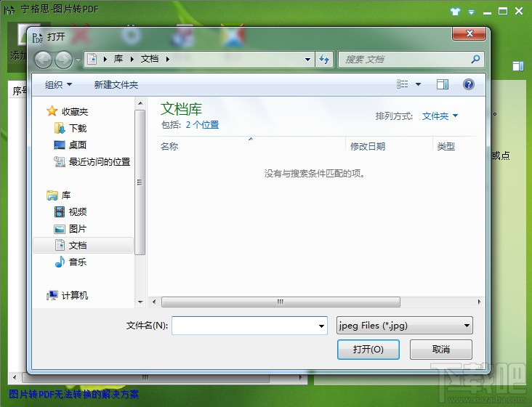Select 文档 library in the tree
The width and height of the screenshot is (532, 407).
[84, 245]
